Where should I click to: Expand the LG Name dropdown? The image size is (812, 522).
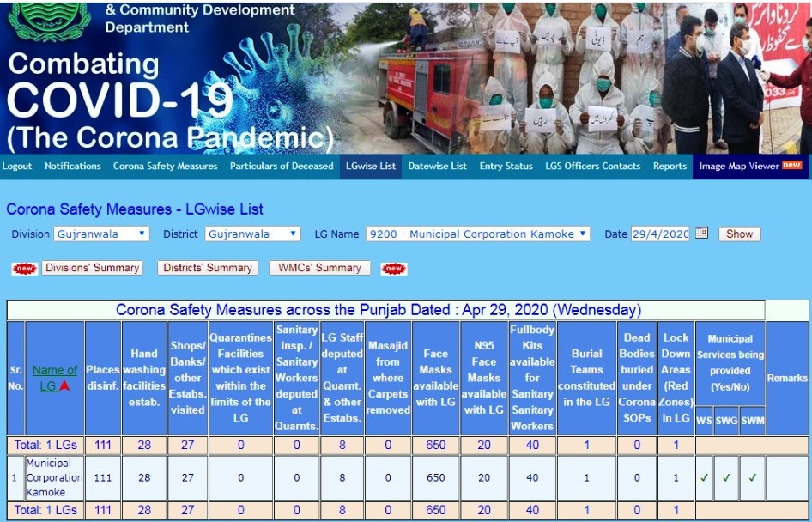tap(477, 234)
